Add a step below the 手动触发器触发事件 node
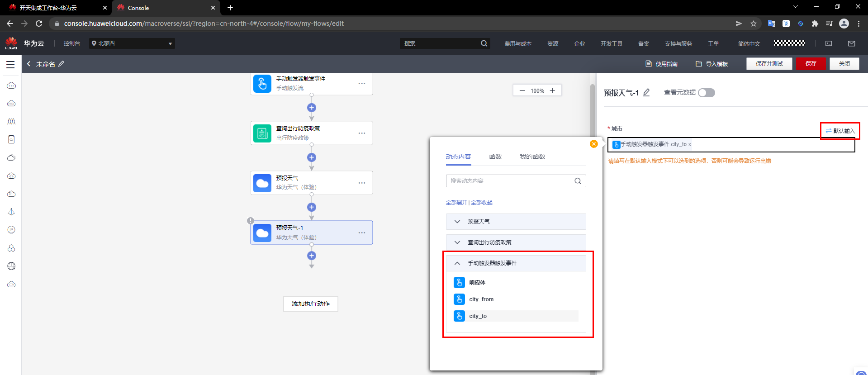868x375 pixels. click(312, 108)
